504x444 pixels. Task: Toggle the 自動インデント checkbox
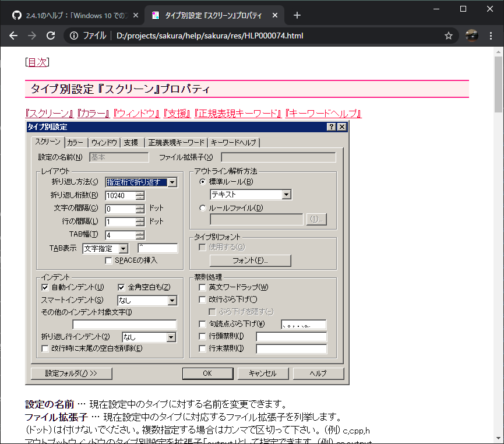click(x=45, y=287)
